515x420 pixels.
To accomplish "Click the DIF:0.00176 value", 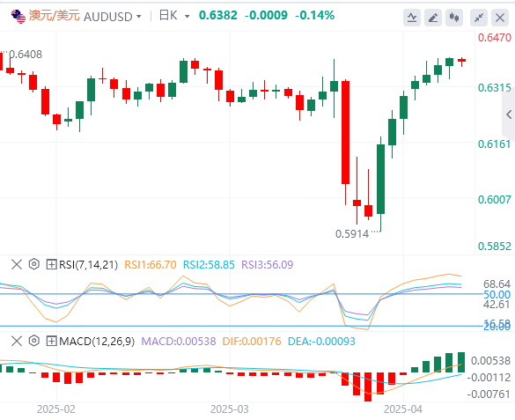I will pos(252,342).
